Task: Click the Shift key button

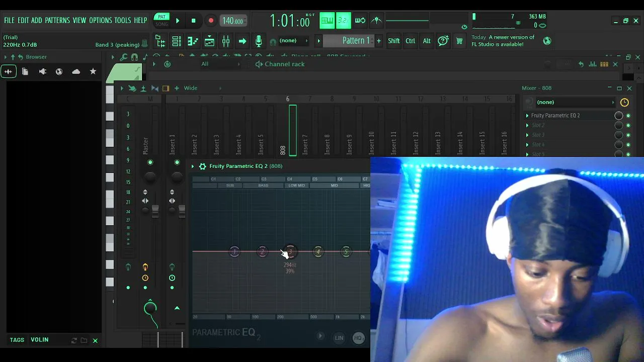Action: coord(394,41)
